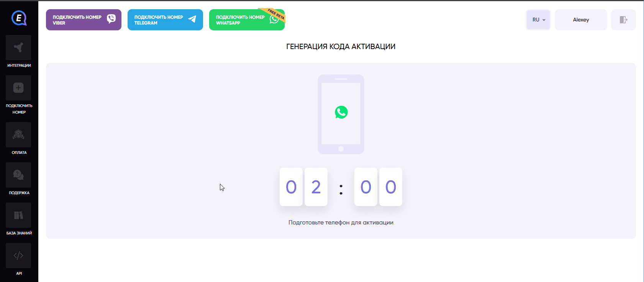Open the Support chat bubble icon

[x=18, y=175]
